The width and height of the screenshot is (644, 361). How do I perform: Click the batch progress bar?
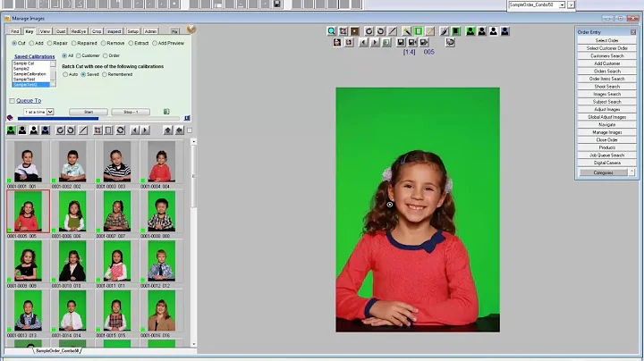98,119
